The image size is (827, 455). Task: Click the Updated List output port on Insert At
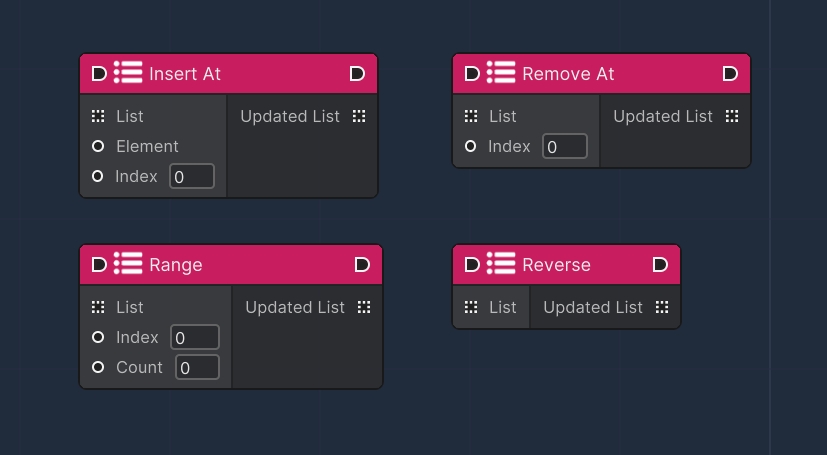coord(359,116)
